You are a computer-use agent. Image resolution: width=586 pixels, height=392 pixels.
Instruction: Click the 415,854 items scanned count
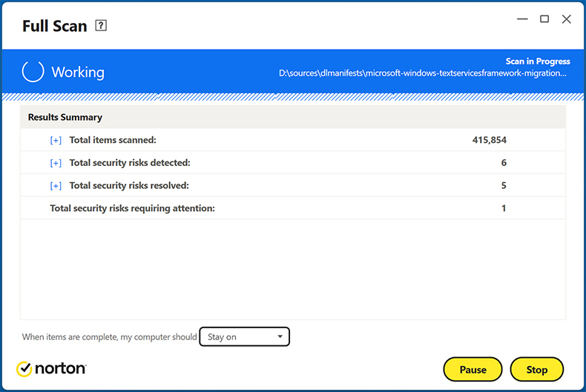tap(489, 140)
